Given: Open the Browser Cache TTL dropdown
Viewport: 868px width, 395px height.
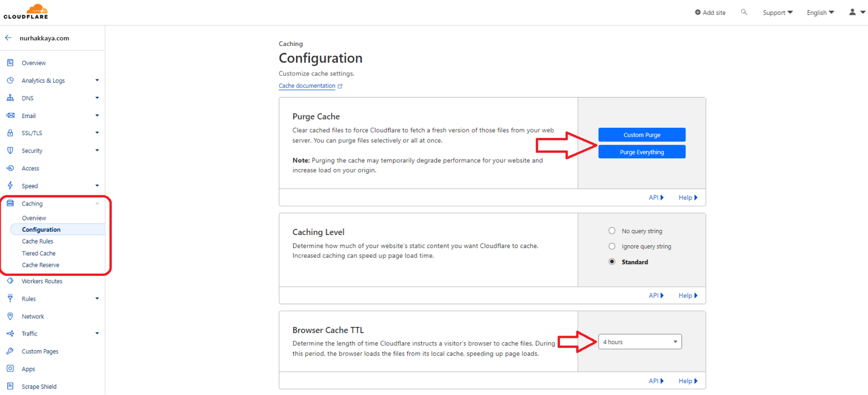Looking at the screenshot, I should click(x=640, y=342).
